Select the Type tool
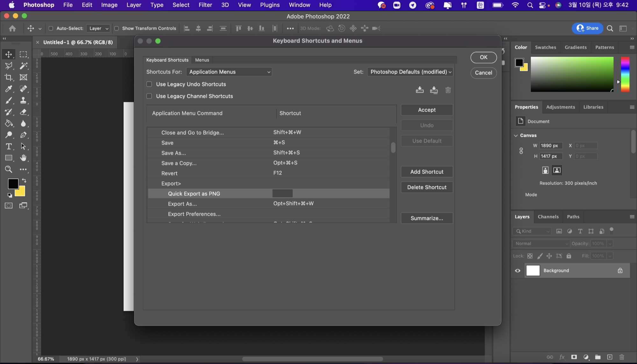 point(9,146)
